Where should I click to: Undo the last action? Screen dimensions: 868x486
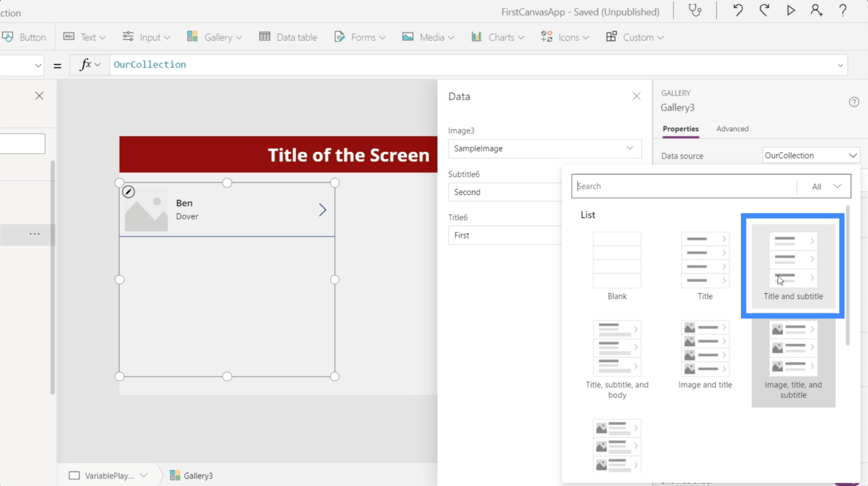pyautogui.click(x=738, y=10)
